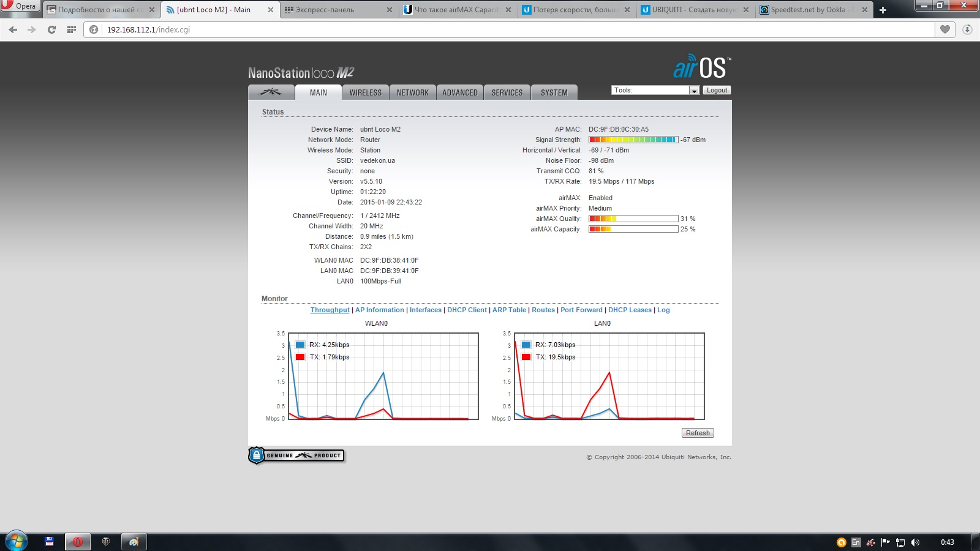
Task: Click the browser Forward arrow
Action: [x=32, y=29]
